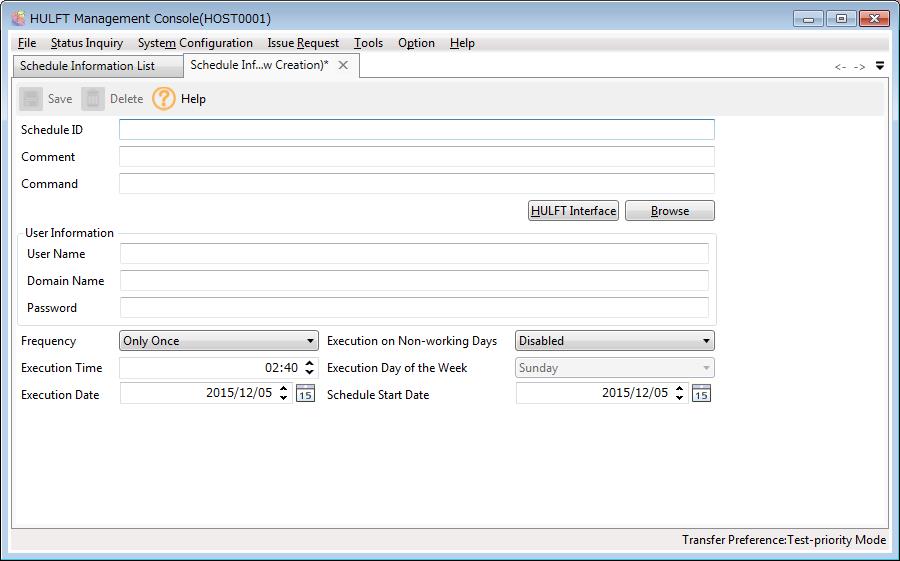The image size is (900, 561).
Task: Open calendar picker for Execution Date
Action: tap(305, 393)
